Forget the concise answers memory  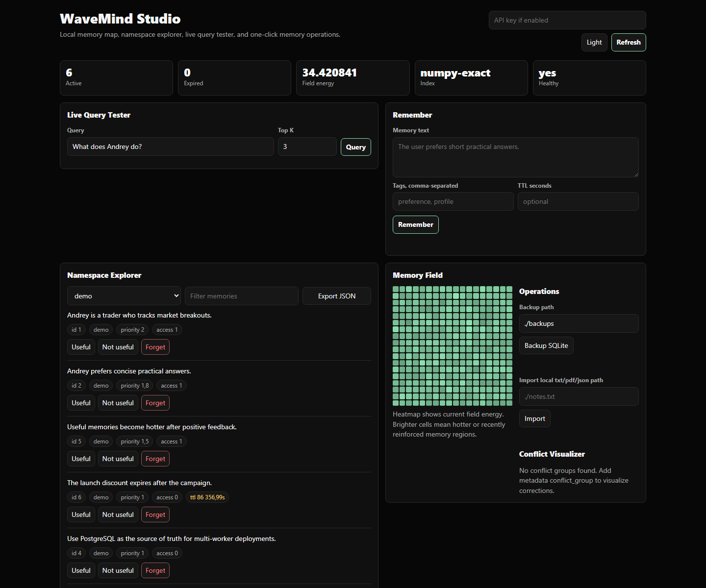155,403
